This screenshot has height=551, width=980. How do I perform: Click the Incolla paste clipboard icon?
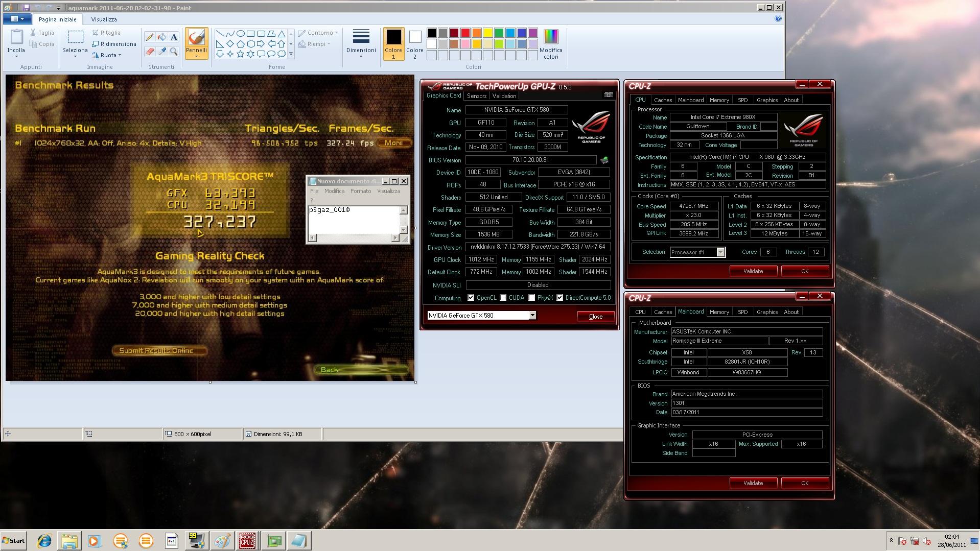(16, 37)
